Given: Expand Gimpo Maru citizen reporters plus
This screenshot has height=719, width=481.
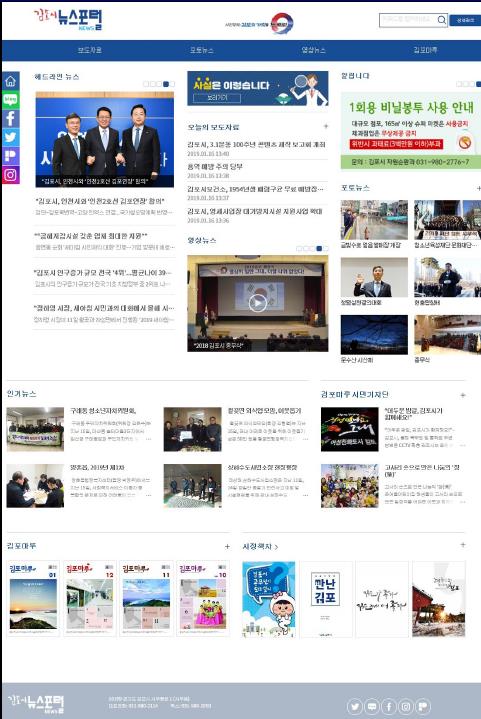Looking at the screenshot, I should coord(463,394).
